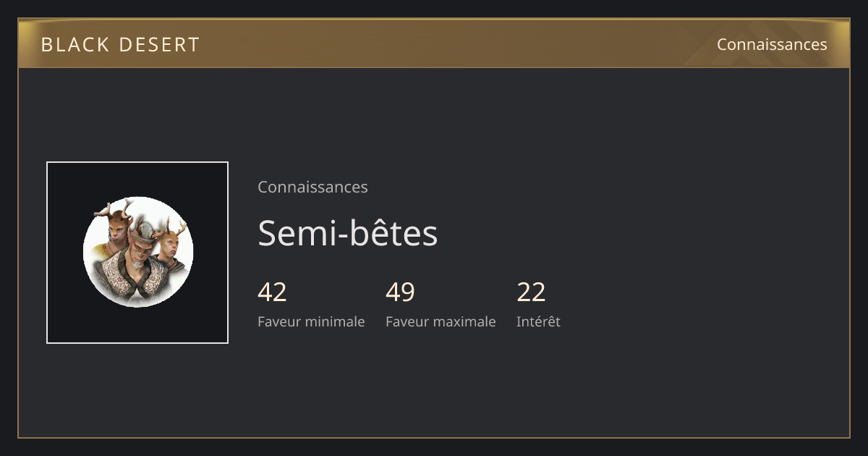This screenshot has width=868, height=456.
Task: Click the Semi-bêtes heading
Action: 348,233
